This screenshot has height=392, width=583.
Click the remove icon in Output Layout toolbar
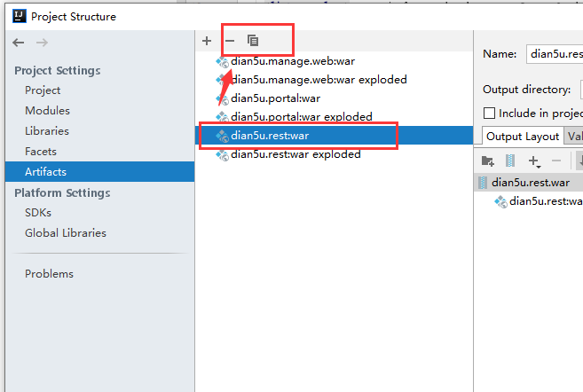(x=556, y=161)
